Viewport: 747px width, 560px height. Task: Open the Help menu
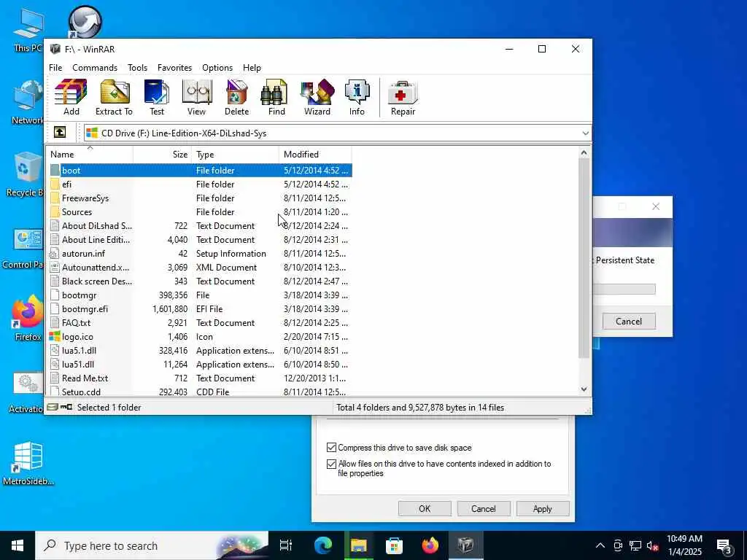pyautogui.click(x=252, y=68)
